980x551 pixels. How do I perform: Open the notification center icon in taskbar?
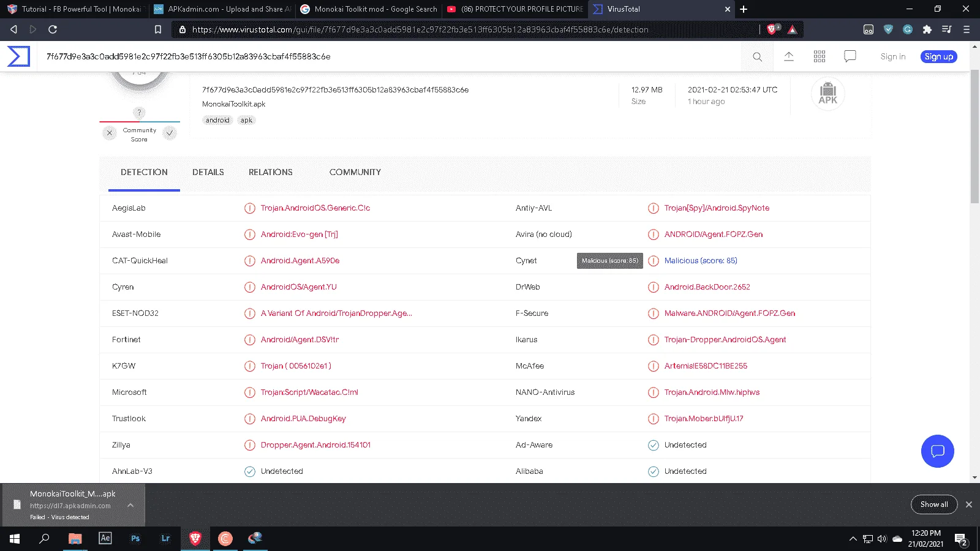coord(960,539)
